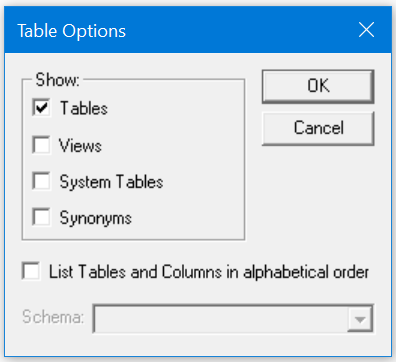Image resolution: width=396 pixels, height=362 pixels.
Task: Turn on the Synonyms checkbox
Action: tap(41, 217)
